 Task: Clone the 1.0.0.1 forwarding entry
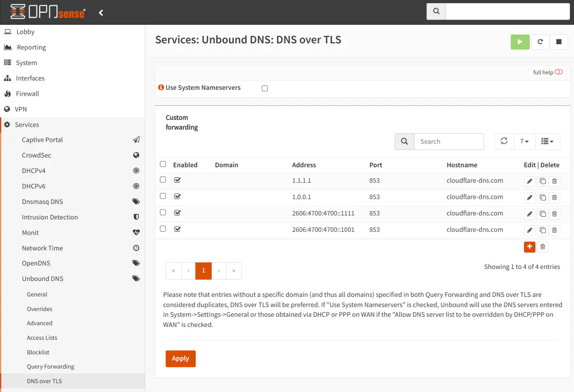(x=543, y=198)
